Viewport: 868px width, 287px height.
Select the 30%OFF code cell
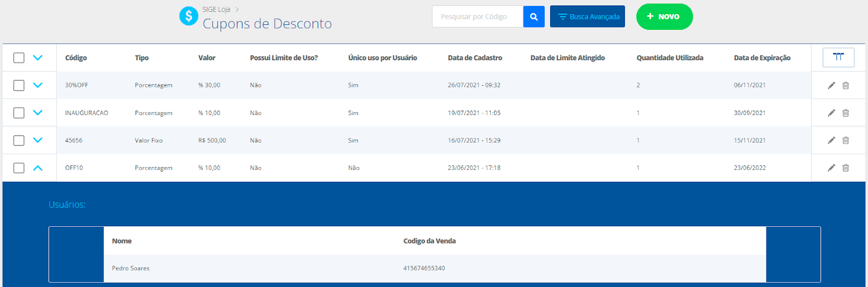point(76,85)
